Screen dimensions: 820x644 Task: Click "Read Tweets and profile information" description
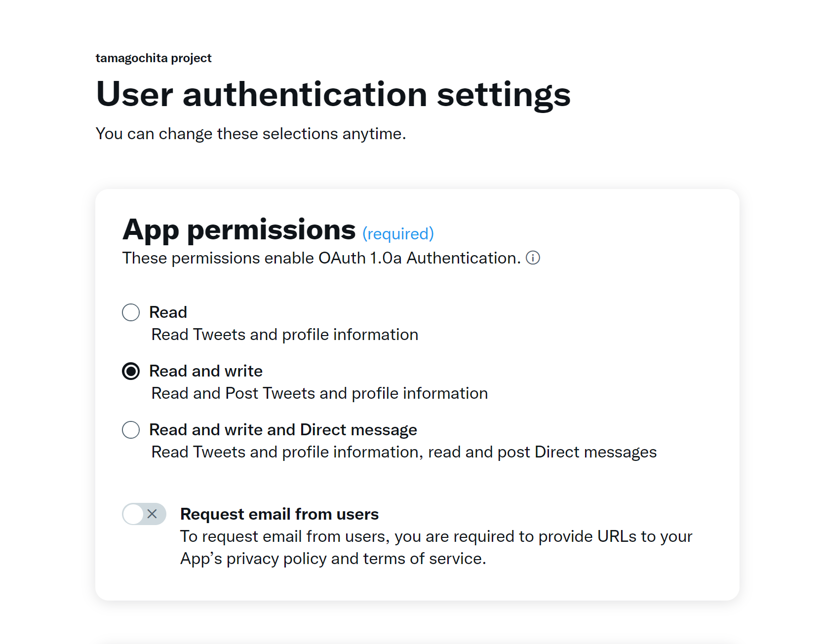point(284,334)
